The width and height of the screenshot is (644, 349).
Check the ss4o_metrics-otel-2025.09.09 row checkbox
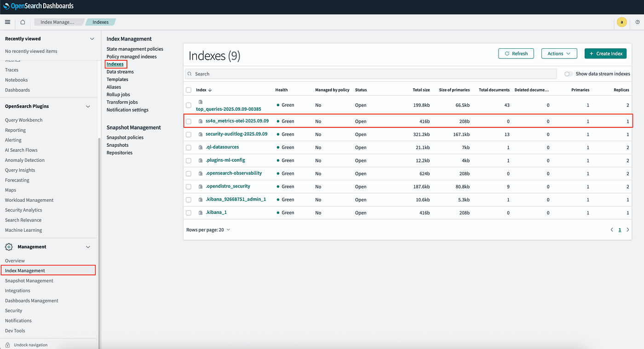click(x=189, y=121)
